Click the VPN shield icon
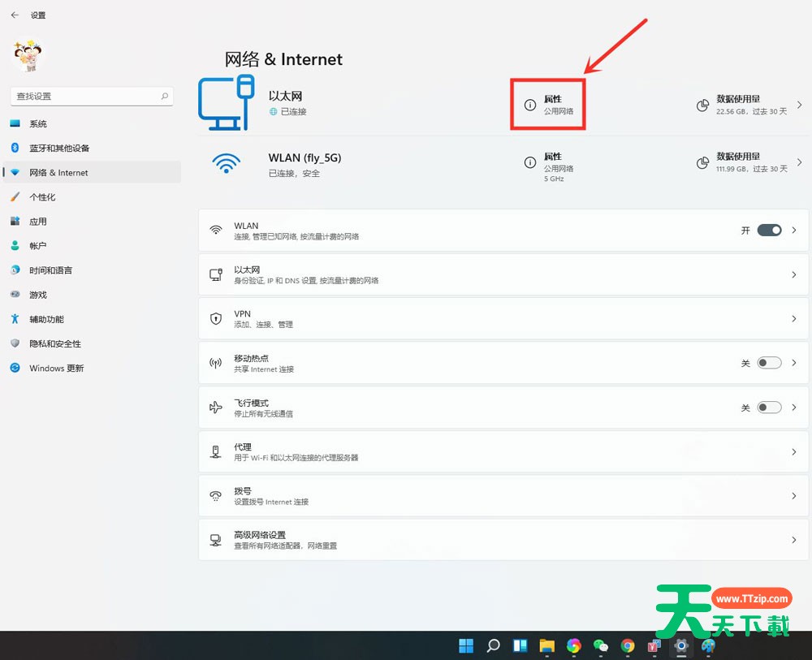This screenshot has height=660, width=812. (216, 319)
